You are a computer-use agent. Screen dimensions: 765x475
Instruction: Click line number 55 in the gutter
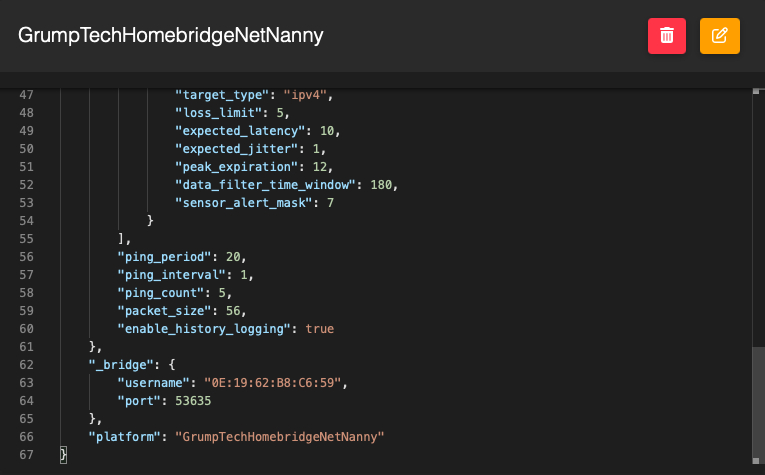point(26,239)
